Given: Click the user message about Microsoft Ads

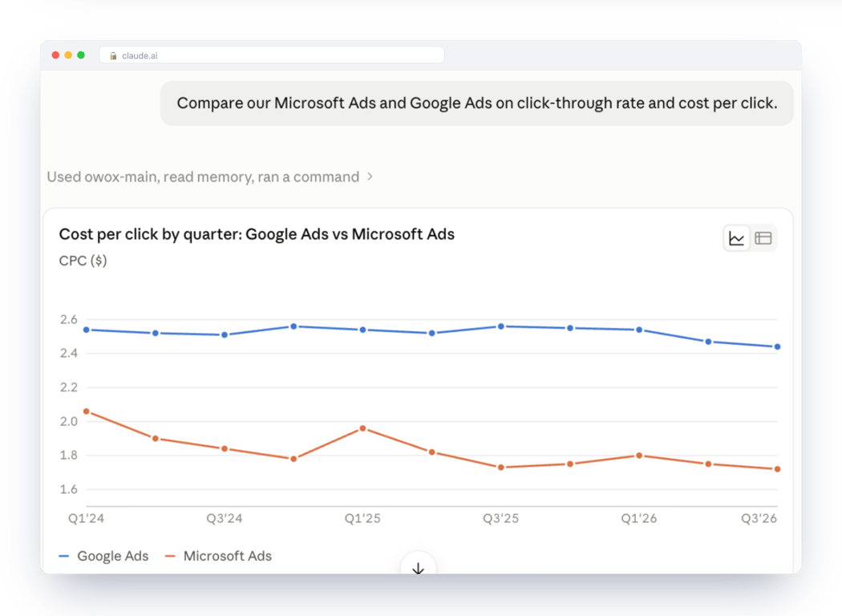Looking at the screenshot, I should coord(477,103).
